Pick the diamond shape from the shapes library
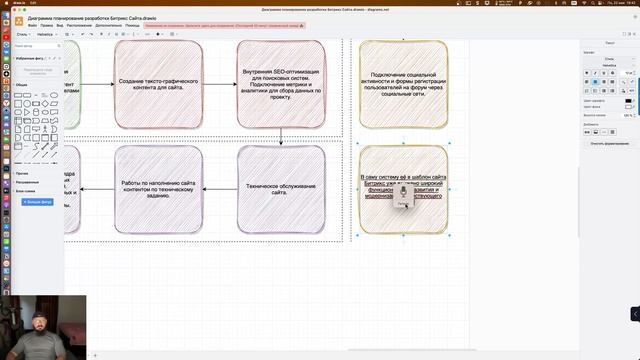Viewport: 640px width, 360px height. 45,104
